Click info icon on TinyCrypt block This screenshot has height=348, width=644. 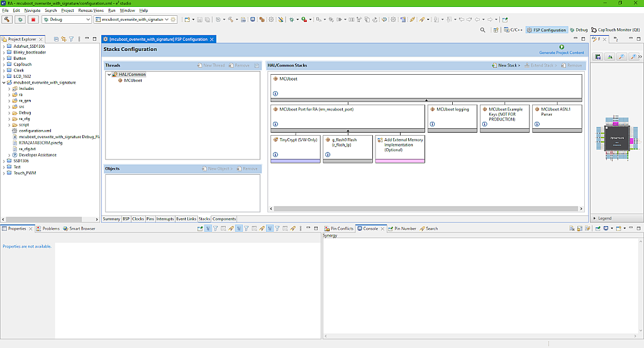(x=275, y=155)
